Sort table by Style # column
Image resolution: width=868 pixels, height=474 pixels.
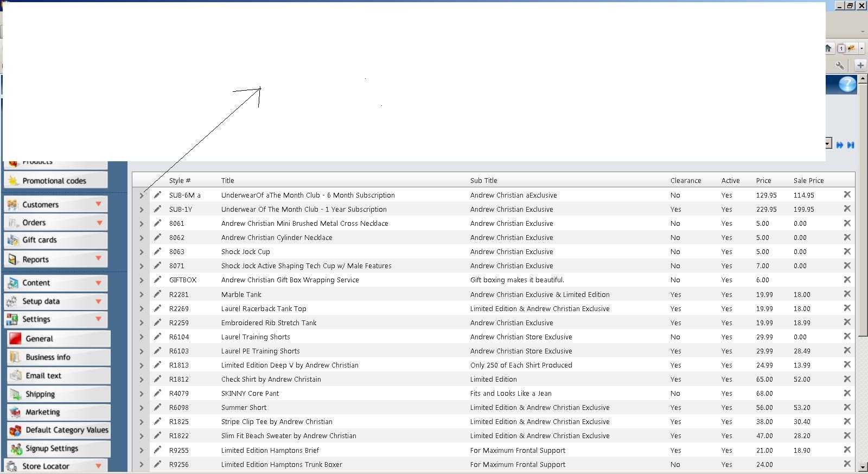(x=180, y=181)
